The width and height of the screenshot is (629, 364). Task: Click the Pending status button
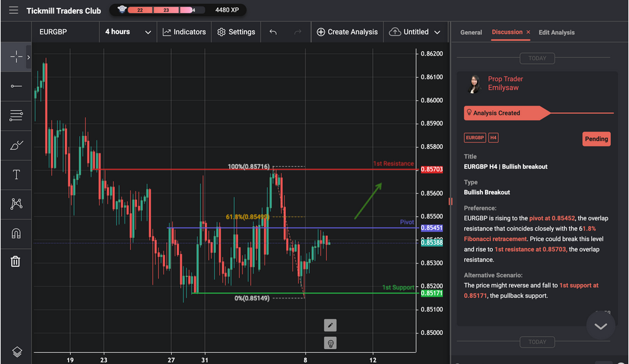click(596, 139)
